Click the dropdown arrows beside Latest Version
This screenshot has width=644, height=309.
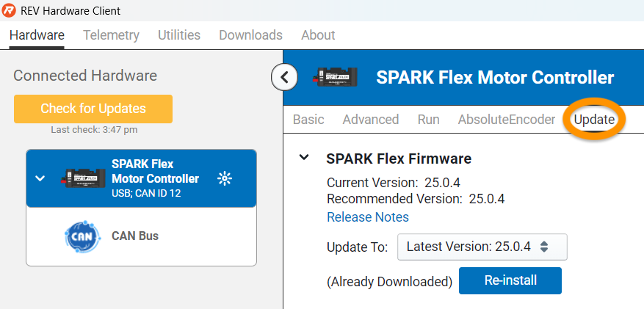click(x=544, y=247)
